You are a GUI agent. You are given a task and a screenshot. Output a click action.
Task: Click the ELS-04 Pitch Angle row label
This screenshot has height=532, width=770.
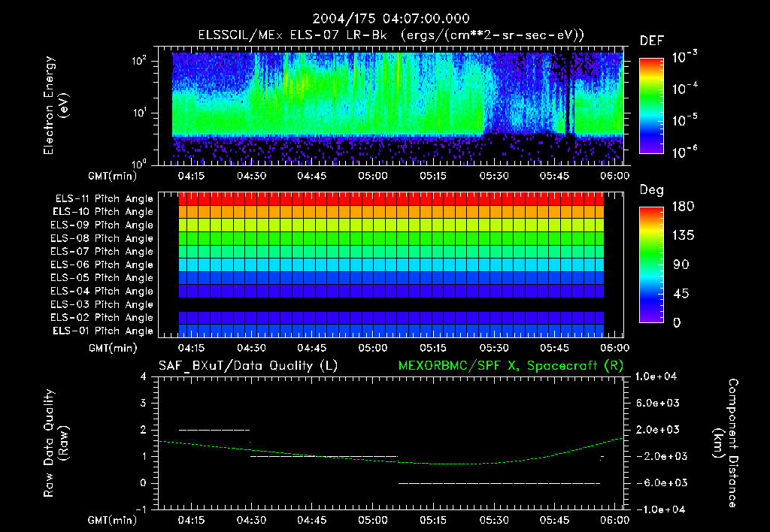pos(102,291)
